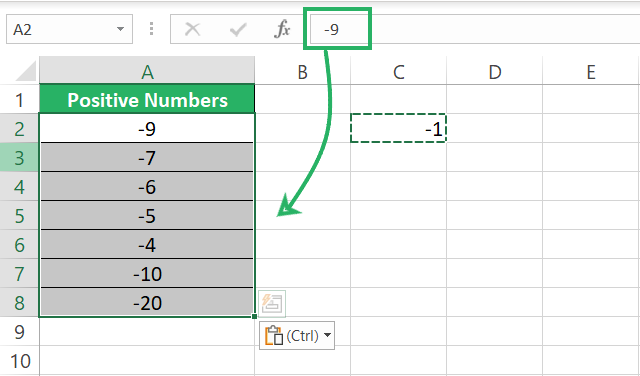Select row 9 header
640x376 pixels.
[19, 331]
